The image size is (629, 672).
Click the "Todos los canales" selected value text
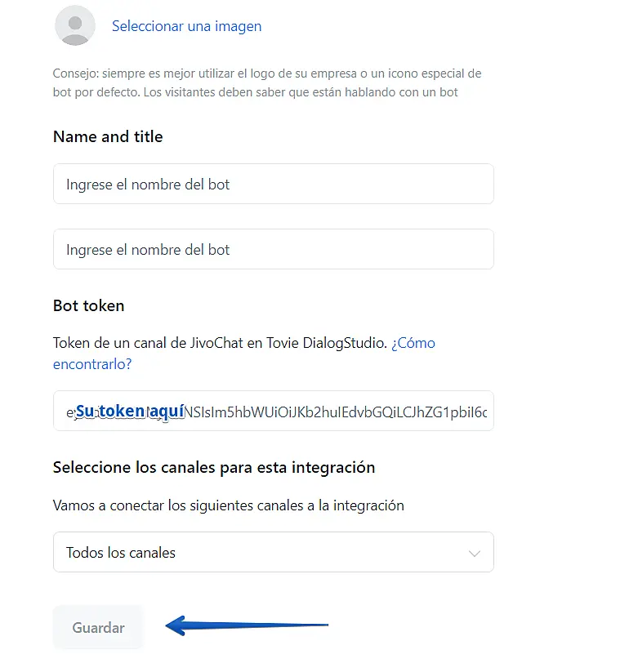click(121, 553)
